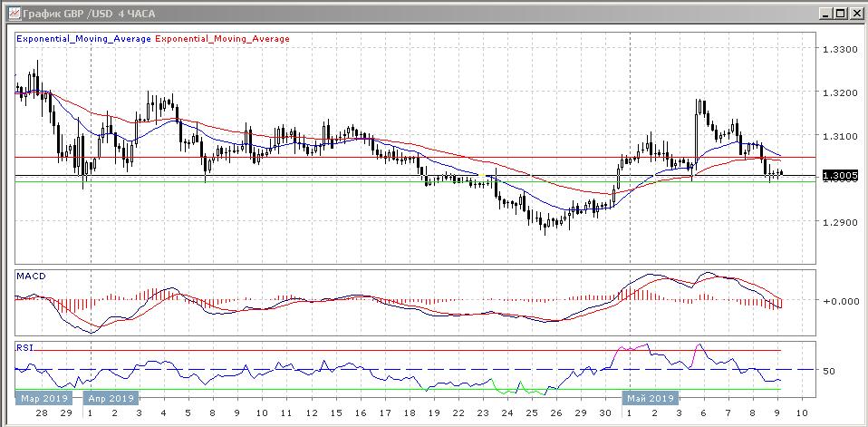Click the current price tag 1.3005
This screenshot has height=427, width=868.
point(840,176)
